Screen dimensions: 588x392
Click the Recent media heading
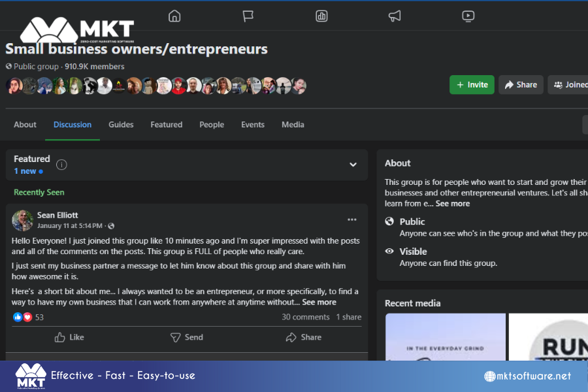(412, 303)
